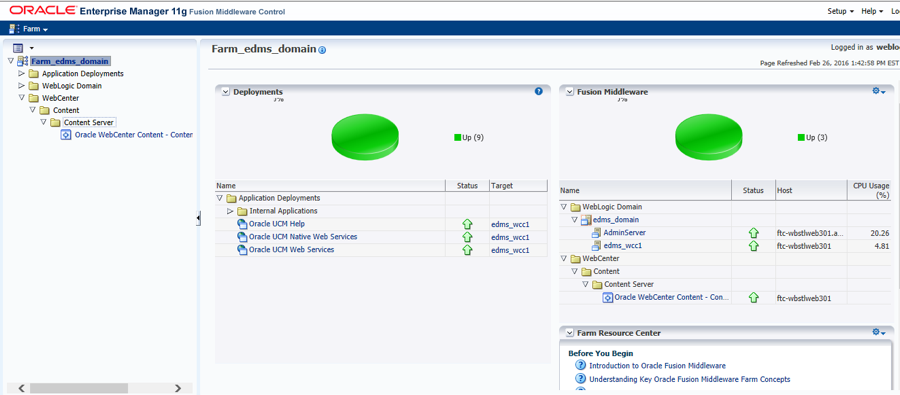
Task: Click up status arrow for UCM Native Web Services
Action: pos(467,237)
